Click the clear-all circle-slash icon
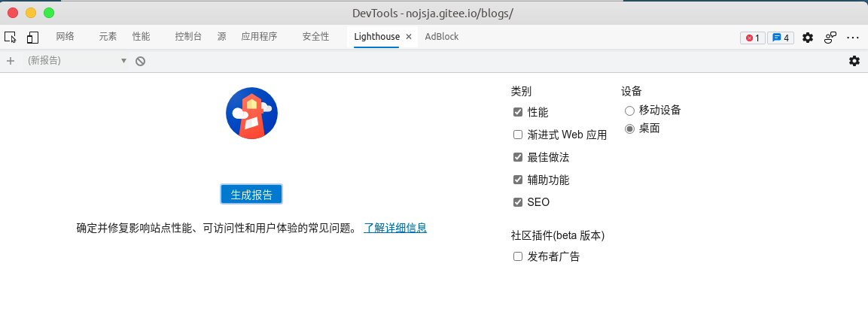This screenshot has width=868, height=318. [x=140, y=61]
